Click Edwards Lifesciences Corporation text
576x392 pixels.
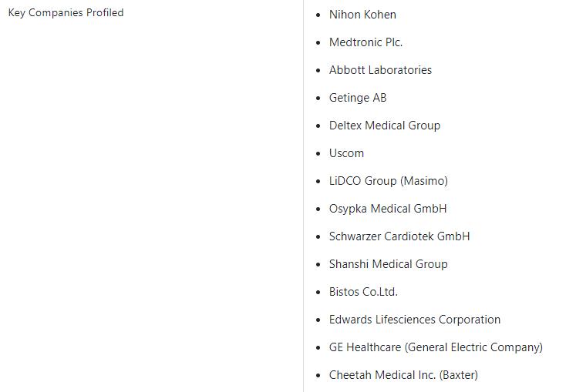pos(415,320)
